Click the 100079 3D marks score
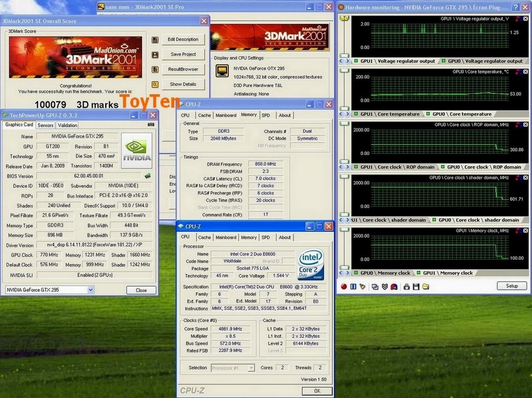Image resolution: width=532 pixels, height=398 pixels. coord(76,104)
